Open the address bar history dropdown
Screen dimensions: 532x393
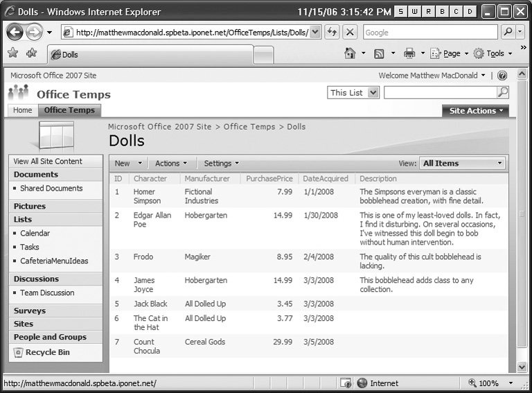tap(315, 33)
